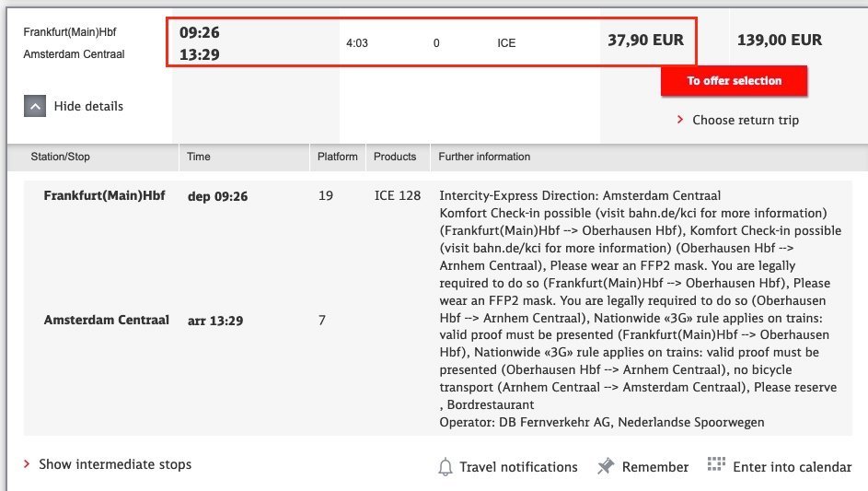Click the Hide details text label
Image resolution: width=868 pixels, height=491 pixels.
point(88,106)
